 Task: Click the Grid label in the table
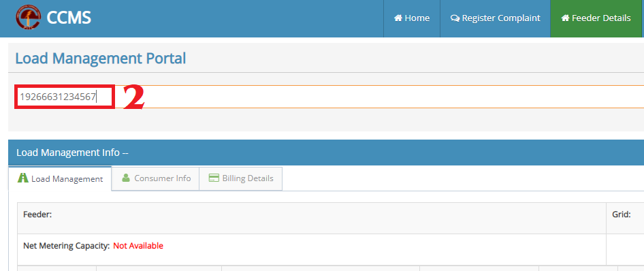coord(622,214)
